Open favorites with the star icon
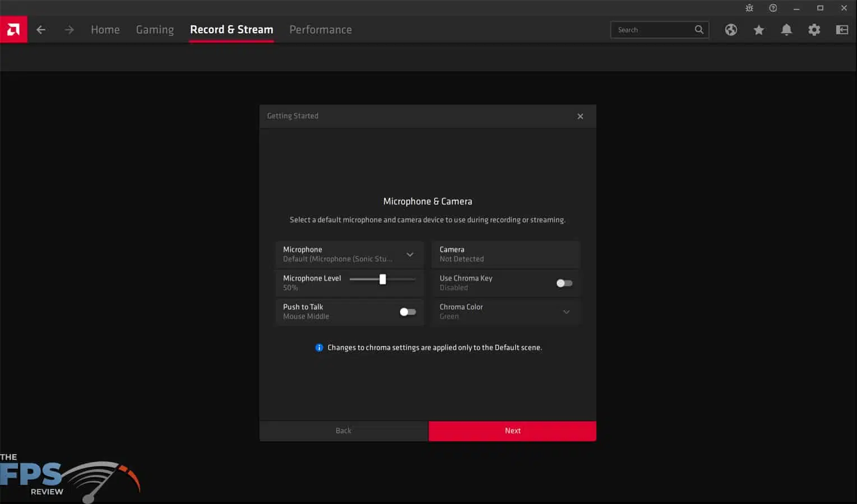 [759, 30]
